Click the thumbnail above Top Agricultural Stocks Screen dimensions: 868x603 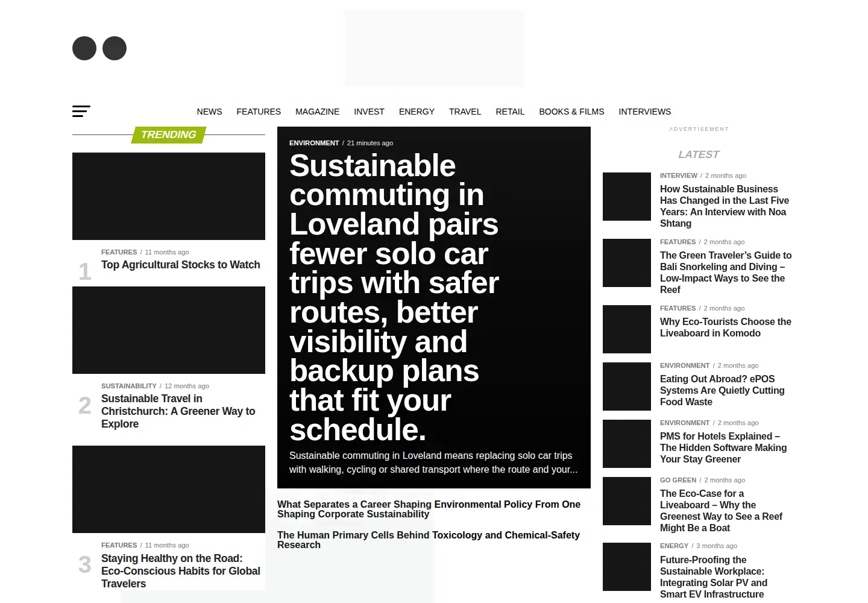169,196
